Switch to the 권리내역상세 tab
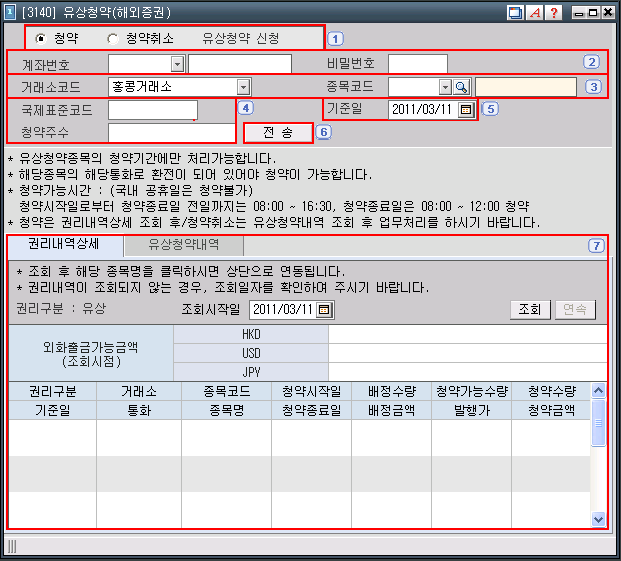621x561 pixels. click(65, 245)
